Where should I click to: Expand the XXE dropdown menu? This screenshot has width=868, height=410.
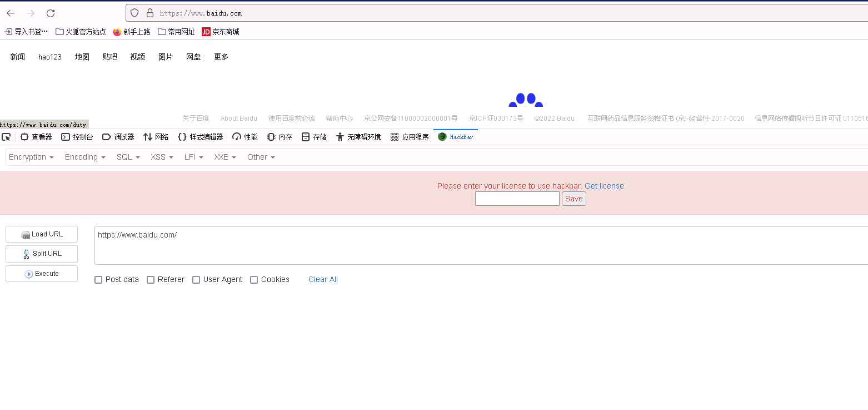pyautogui.click(x=225, y=157)
